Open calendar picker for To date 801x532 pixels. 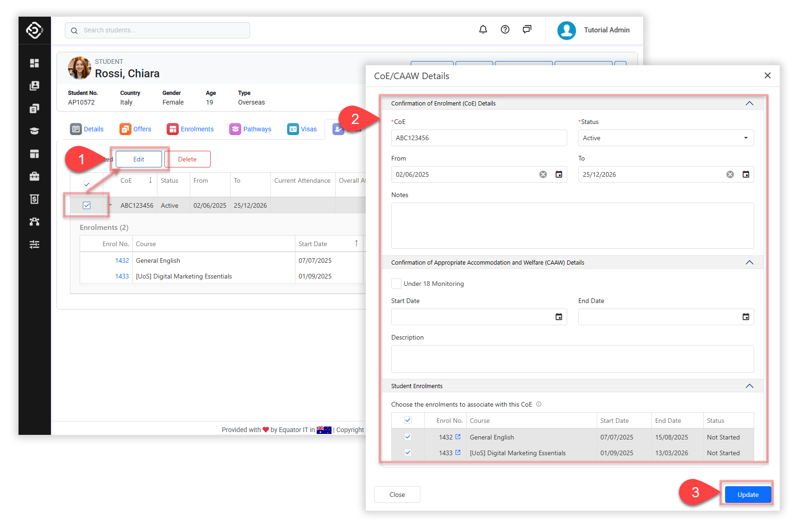[x=746, y=174]
